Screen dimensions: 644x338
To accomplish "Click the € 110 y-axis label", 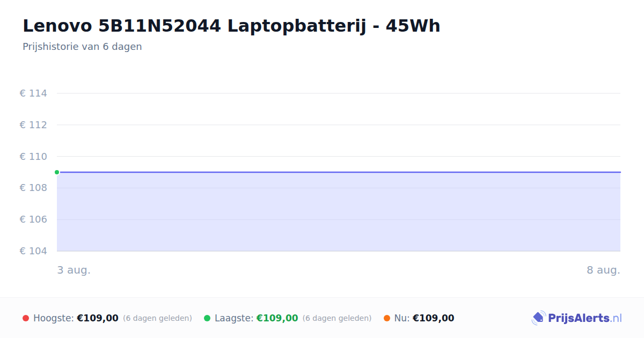I will pyautogui.click(x=33, y=157).
